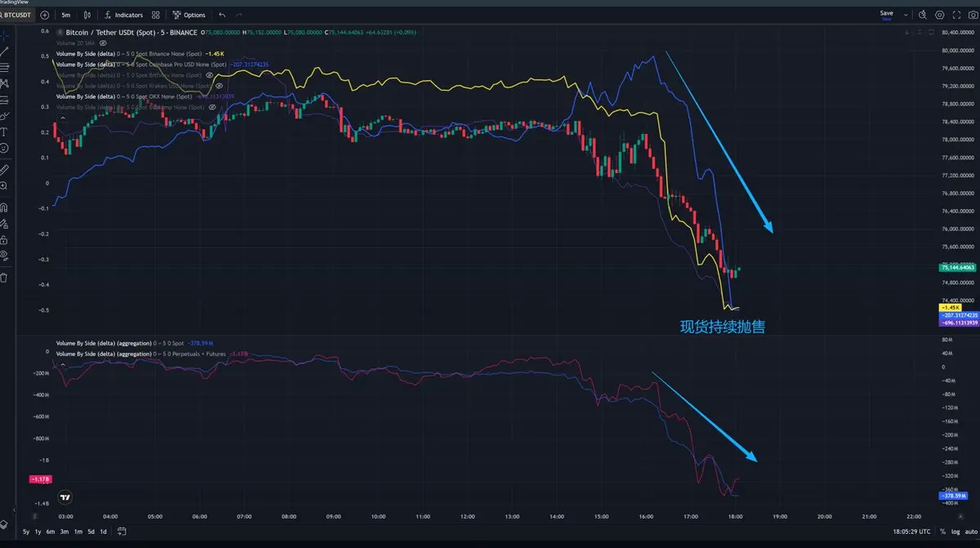The width and height of the screenshot is (980, 548).
Task: Redo the last chart action
Action: point(238,15)
